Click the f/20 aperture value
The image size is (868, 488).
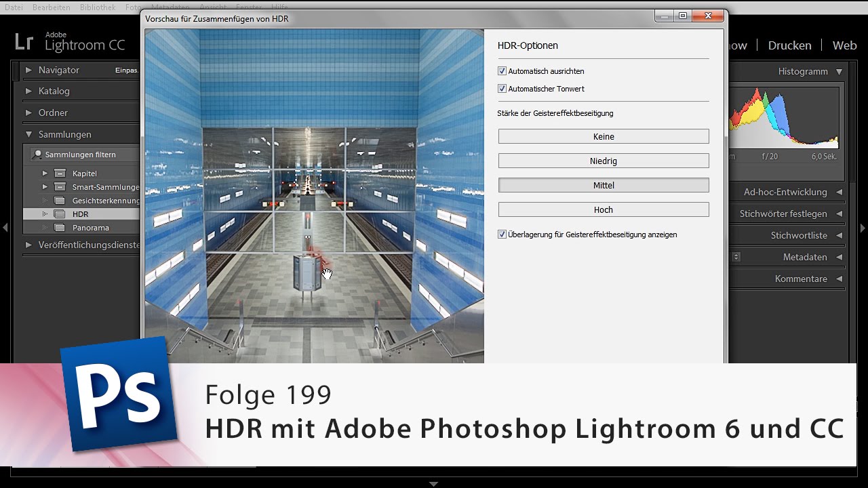pyautogui.click(x=770, y=156)
